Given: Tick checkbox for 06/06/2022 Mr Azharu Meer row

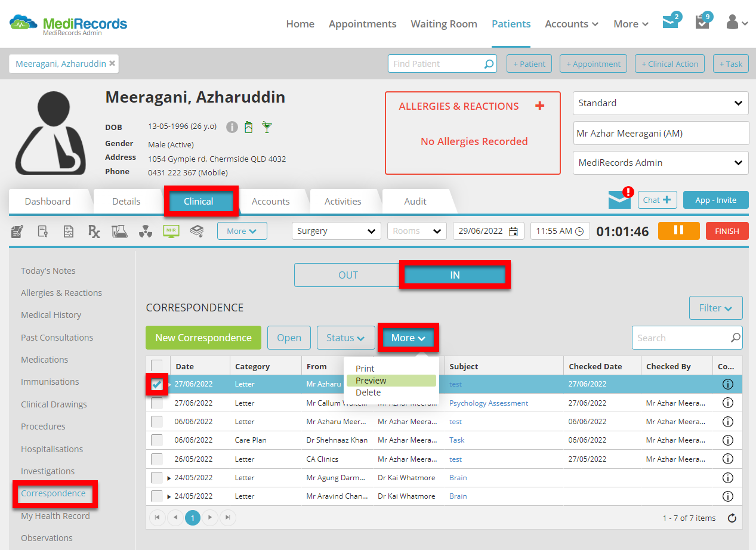Looking at the screenshot, I should tap(156, 422).
